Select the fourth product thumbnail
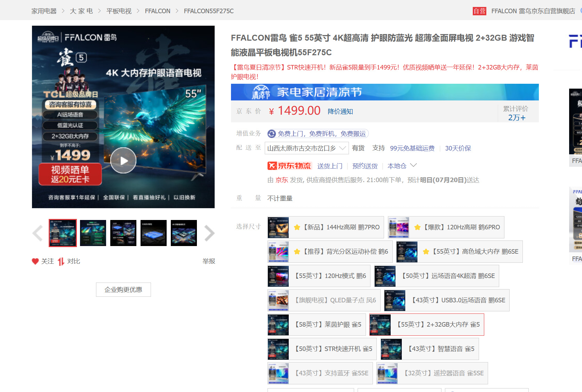582x392 pixels. (153, 233)
